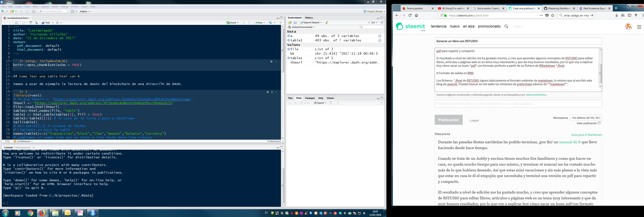Click the Firefox icon in Windows taskbar
644x217 pixels.
42,213
